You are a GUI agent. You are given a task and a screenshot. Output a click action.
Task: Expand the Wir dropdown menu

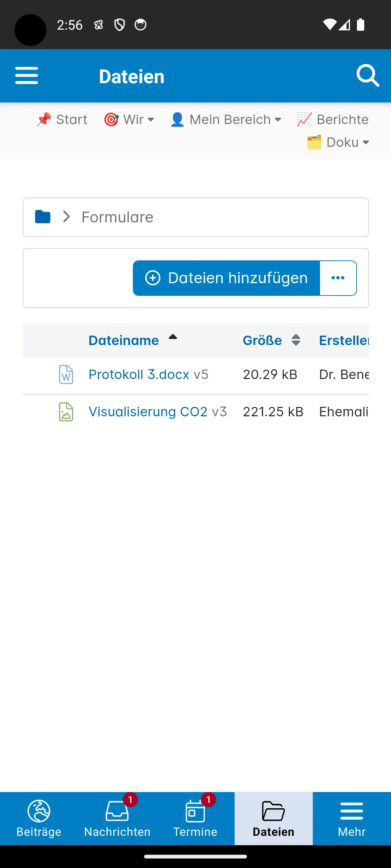click(x=129, y=119)
